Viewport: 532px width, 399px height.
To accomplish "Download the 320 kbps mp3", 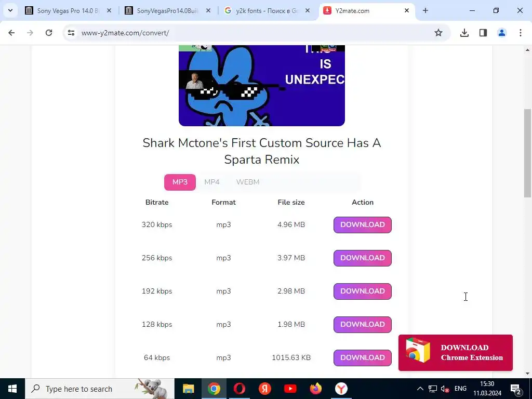I will click(x=362, y=224).
